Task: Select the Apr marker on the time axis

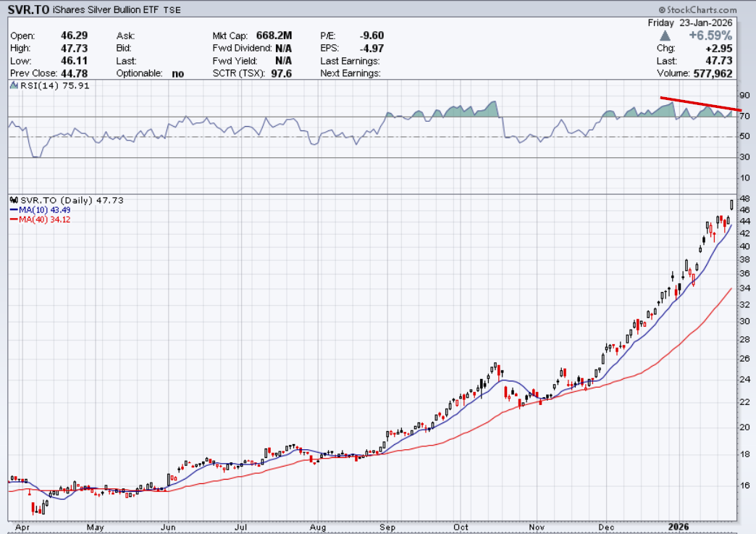Action: click(x=22, y=527)
